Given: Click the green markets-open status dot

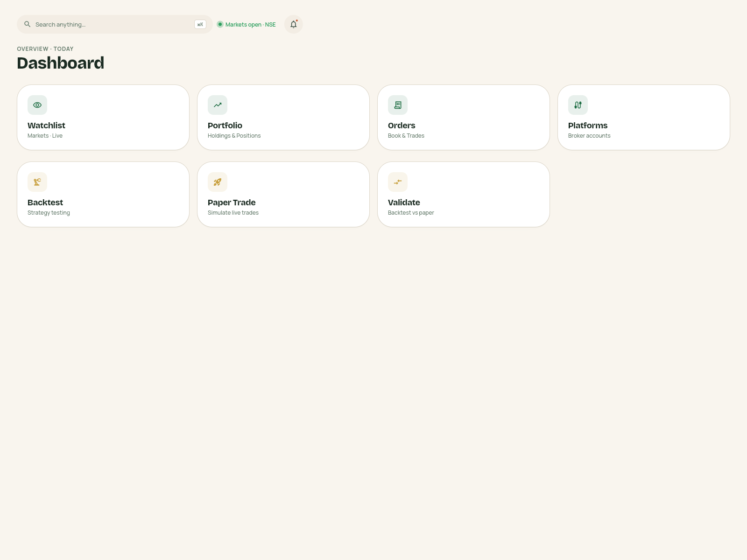Looking at the screenshot, I should [x=220, y=24].
